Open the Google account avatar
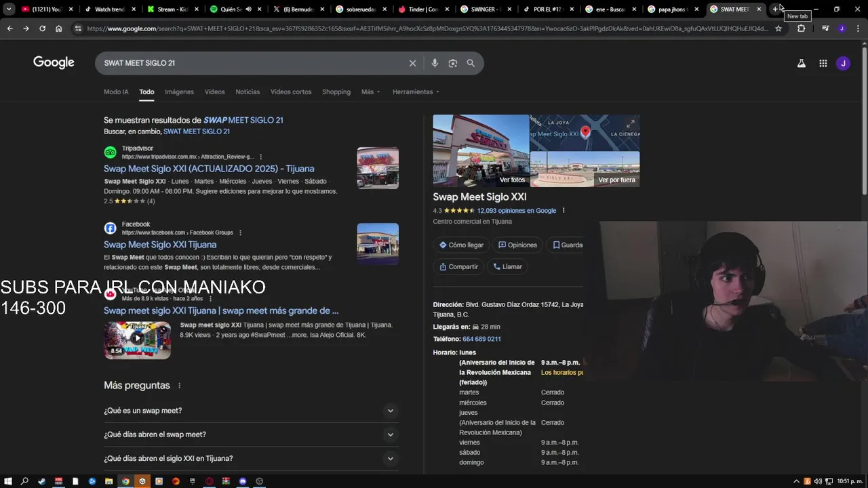Image resolution: width=868 pixels, height=488 pixels. coord(843,63)
